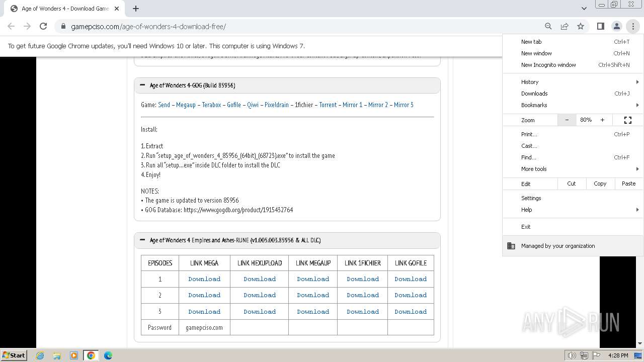Viewport: 644px width, 362px height.
Task: Click Cut in Edit row
Action: 572,184
